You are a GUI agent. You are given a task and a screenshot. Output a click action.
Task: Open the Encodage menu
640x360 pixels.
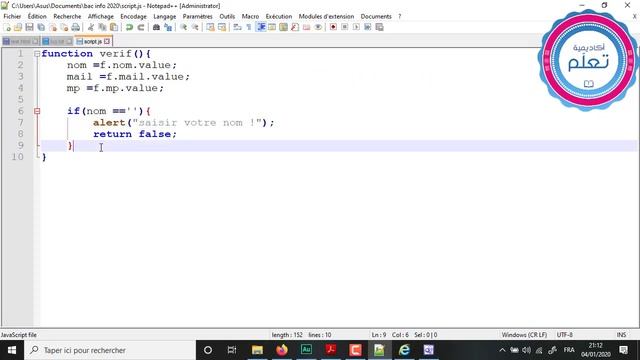point(133,16)
